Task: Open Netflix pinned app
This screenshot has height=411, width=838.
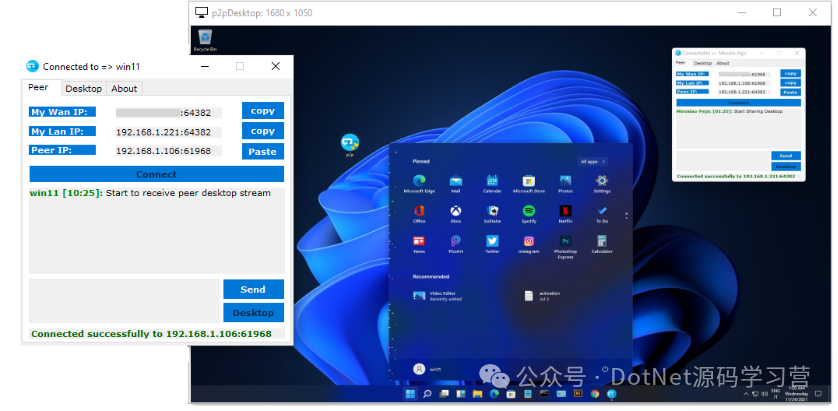Action: [x=565, y=211]
